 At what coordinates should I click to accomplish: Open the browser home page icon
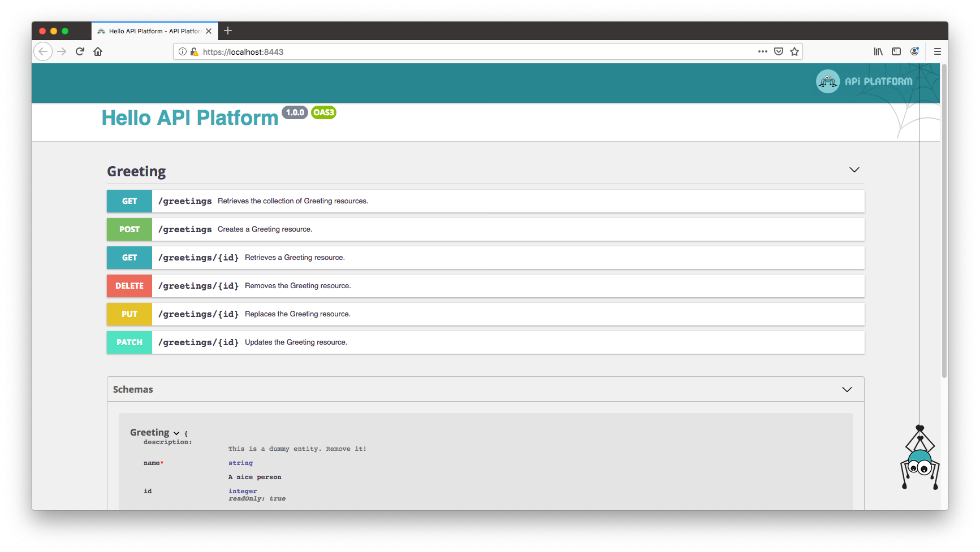(98, 51)
